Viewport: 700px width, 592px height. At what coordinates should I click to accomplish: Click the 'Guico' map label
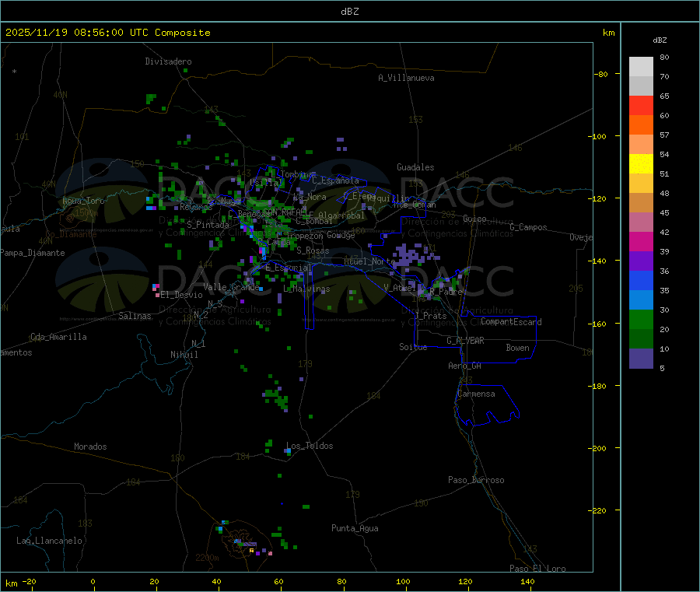(x=474, y=219)
